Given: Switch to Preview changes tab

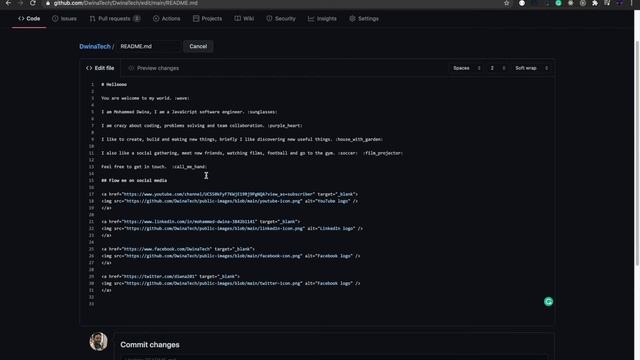Looking at the screenshot, I should (x=153, y=68).
